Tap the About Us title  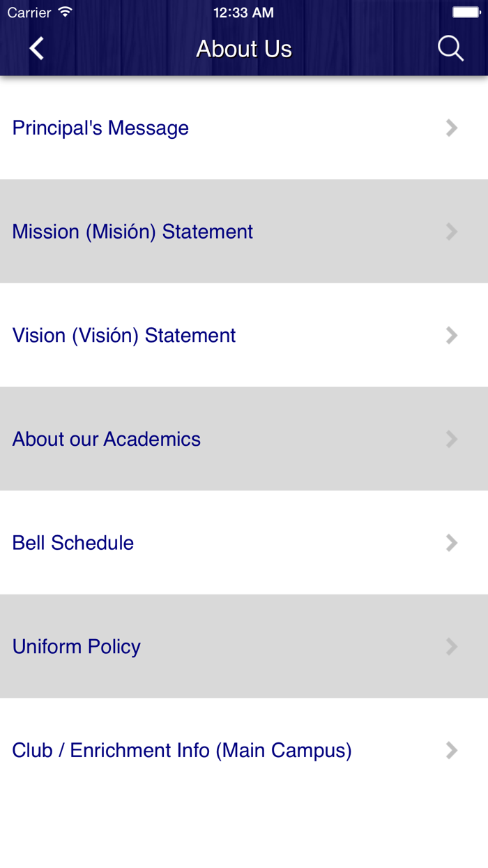244,49
